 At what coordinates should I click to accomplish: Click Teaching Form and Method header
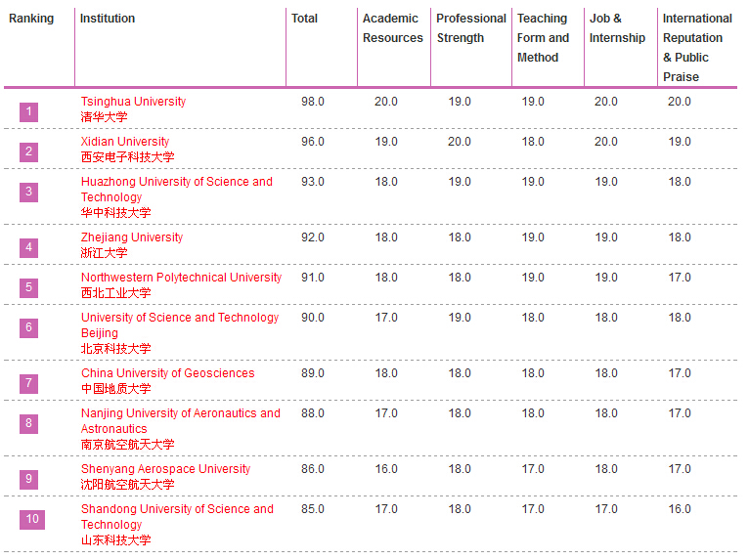click(543, 38)
